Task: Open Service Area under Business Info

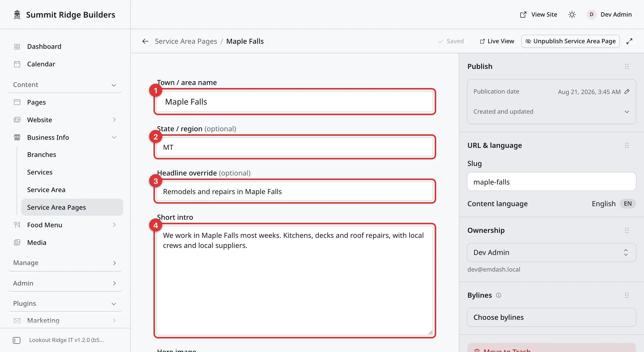Action: (x=72, y=190)
